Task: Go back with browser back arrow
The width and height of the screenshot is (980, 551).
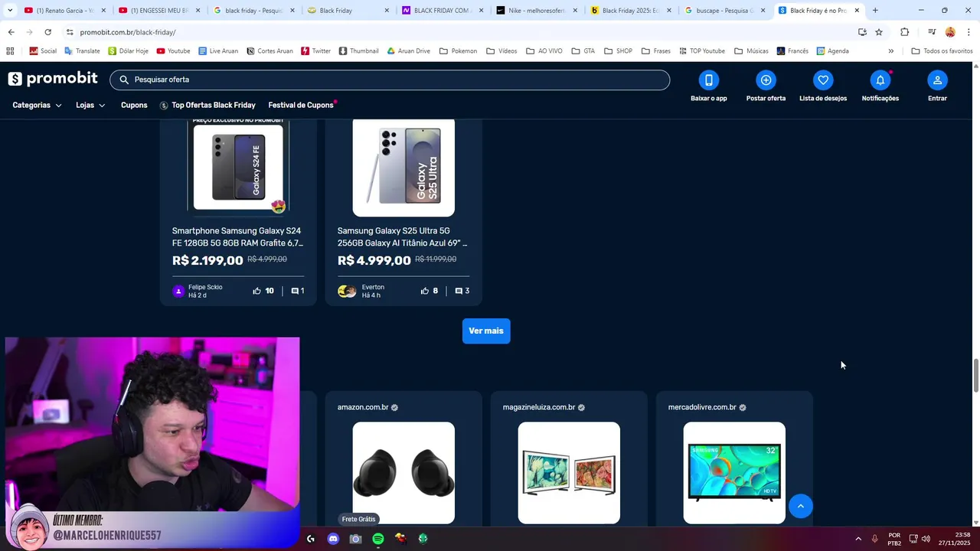Action: pos(11,32)
